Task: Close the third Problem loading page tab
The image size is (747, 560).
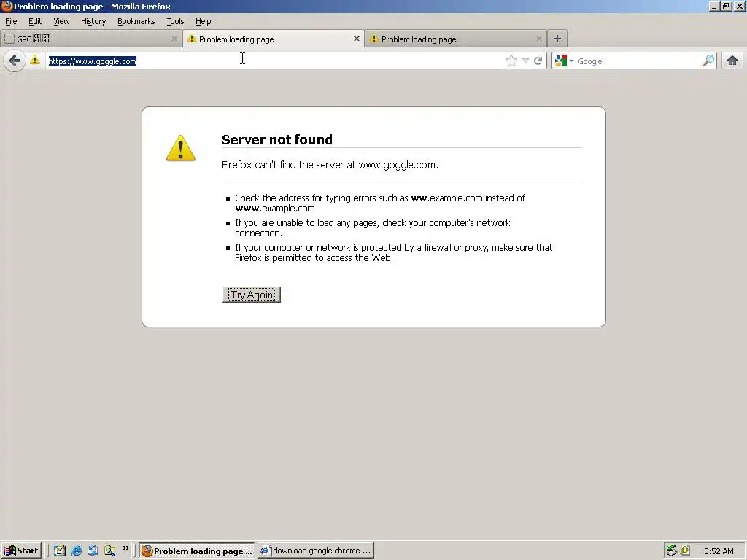Action: (x=539, y=39)
